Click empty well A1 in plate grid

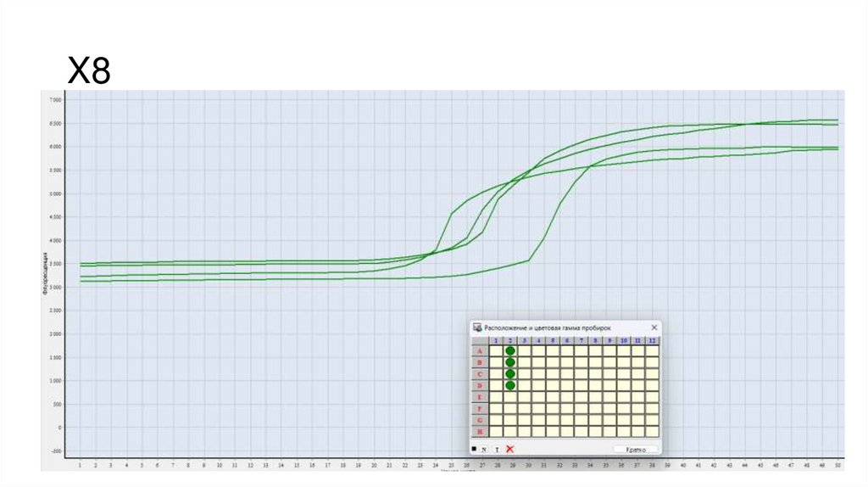[496, 350]
